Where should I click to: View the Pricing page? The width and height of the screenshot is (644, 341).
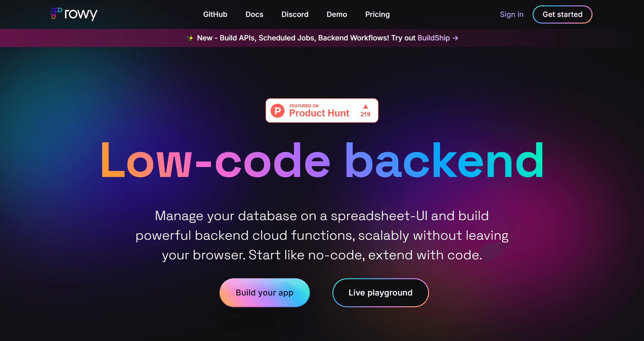pos(378,14)
